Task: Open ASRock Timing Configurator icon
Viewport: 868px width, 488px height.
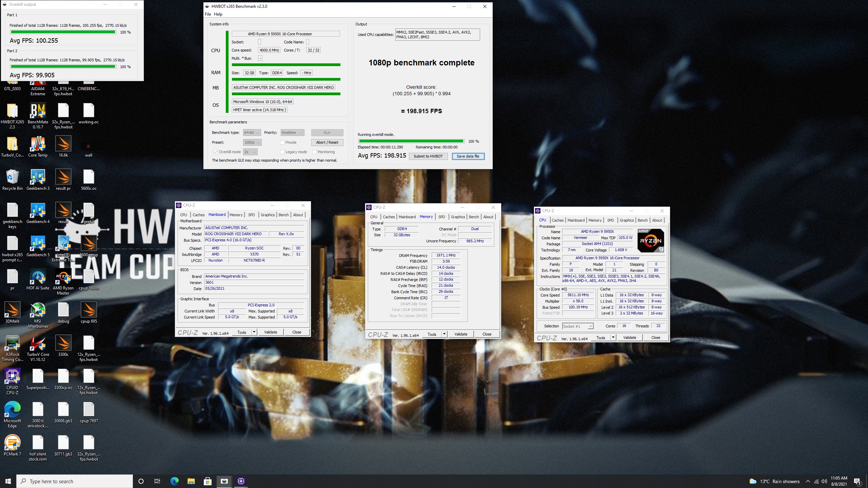Action: [x=12, y=348]
